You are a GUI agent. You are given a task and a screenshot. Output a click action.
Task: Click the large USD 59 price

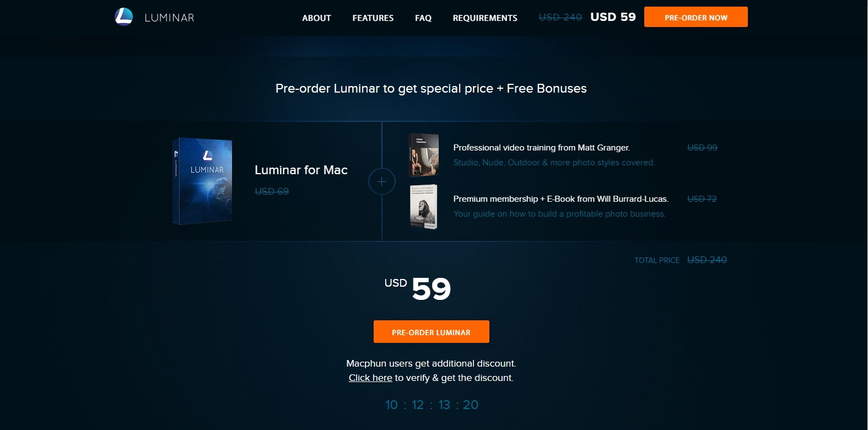click(418, 288)
